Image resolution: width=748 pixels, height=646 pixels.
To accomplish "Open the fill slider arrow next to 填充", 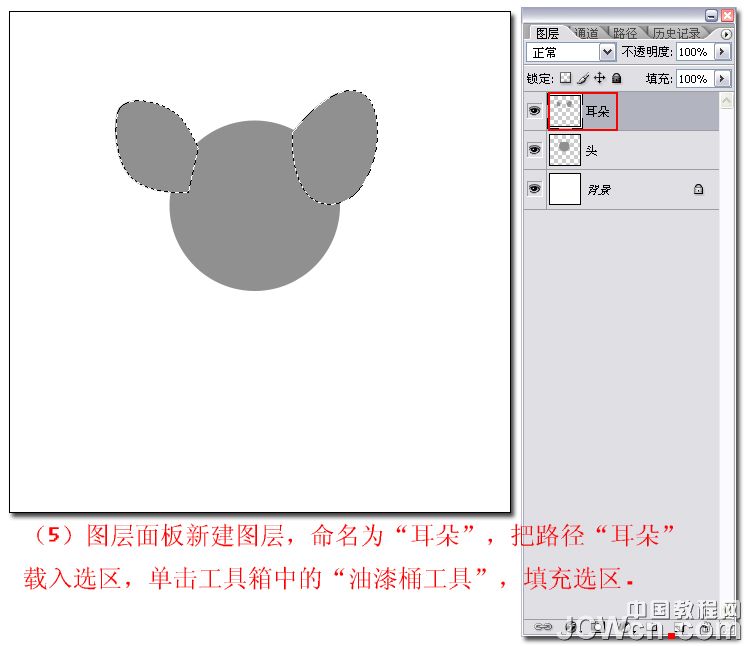I will coord(722,78).
